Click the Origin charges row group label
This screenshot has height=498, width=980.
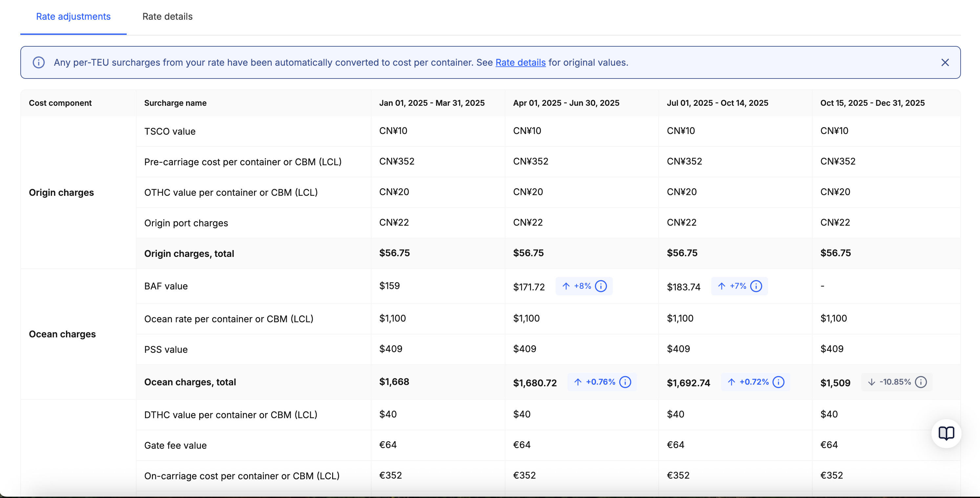click(x=61, y=192)
